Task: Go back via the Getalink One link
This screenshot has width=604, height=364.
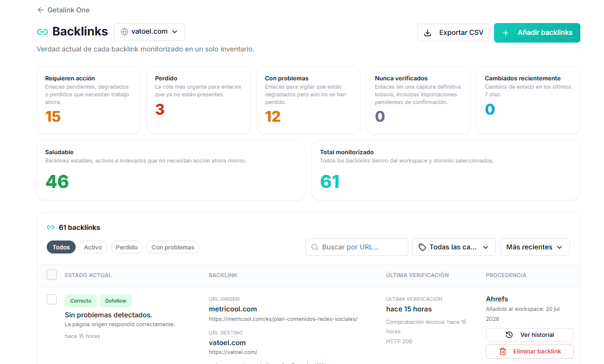Action: click(64, 10)
